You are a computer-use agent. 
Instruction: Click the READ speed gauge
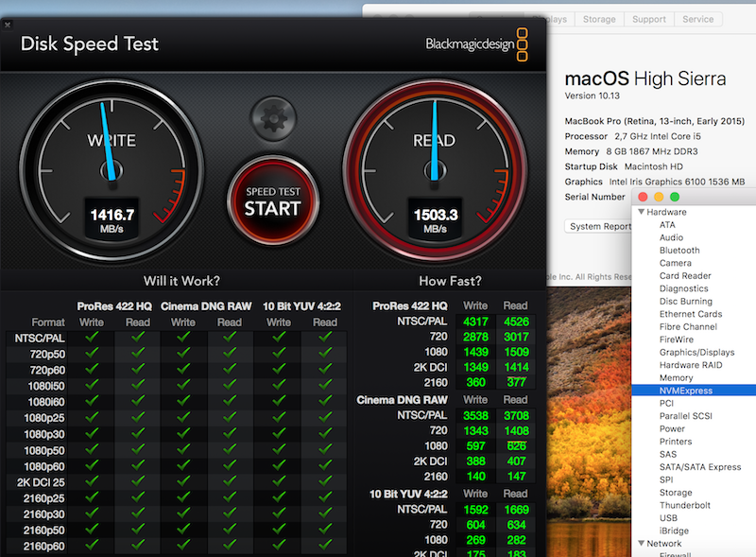click(x=435, y=170)
